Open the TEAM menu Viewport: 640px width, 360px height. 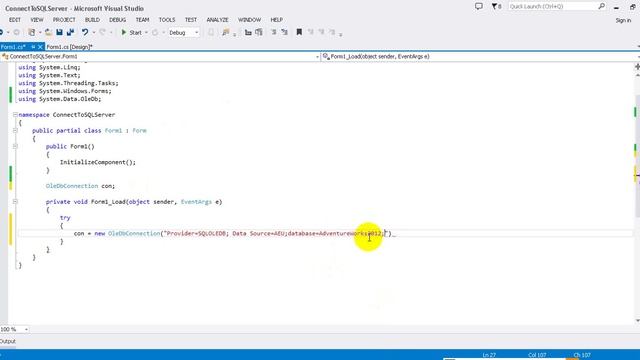(x=142, y=20)
